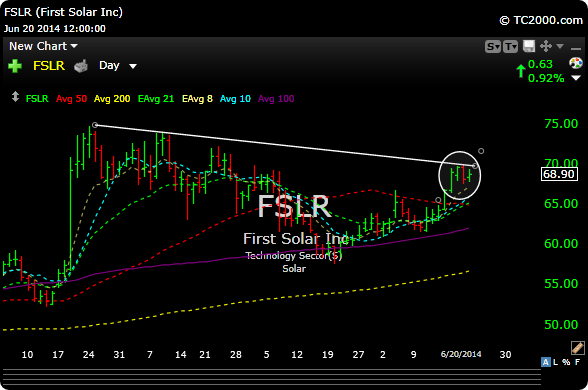Click the 30 date label on time axis
This screenshot has height=390, width=588.
(x=505, y=354)
